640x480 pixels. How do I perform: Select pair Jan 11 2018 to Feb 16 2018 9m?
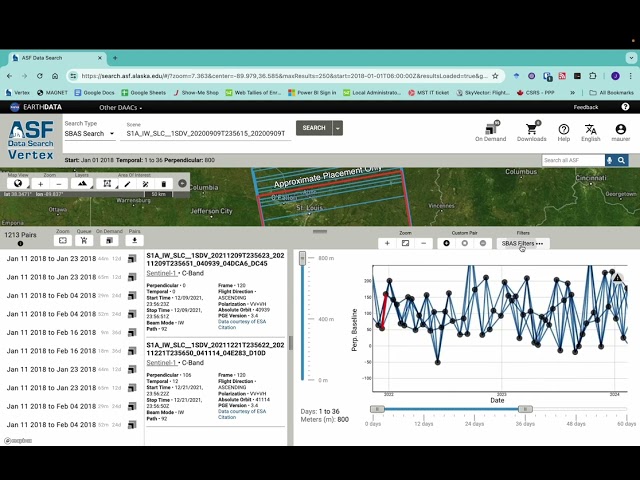tap(64, 332)
